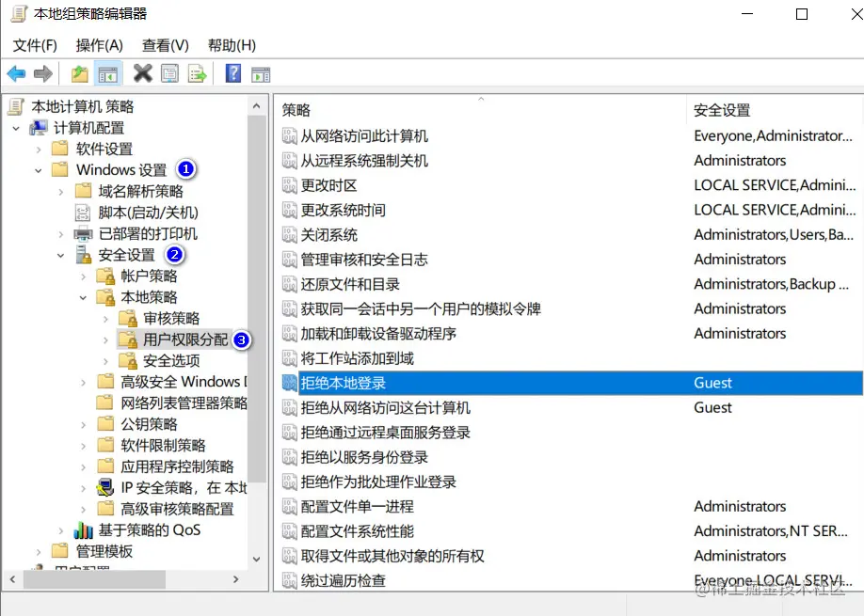Image resolution: width=864 pixels, height=616 pixels.
Task: Open the 帮助(H) menu
Action: tap(232, 45)
